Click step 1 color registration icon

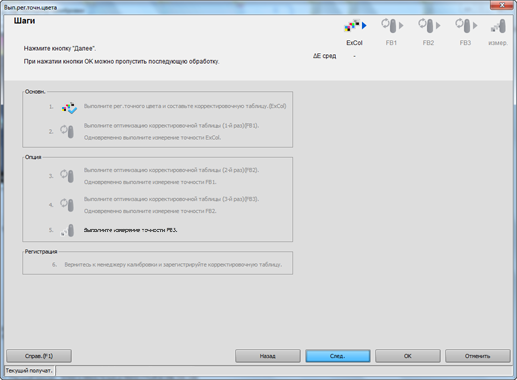(69, 108)
